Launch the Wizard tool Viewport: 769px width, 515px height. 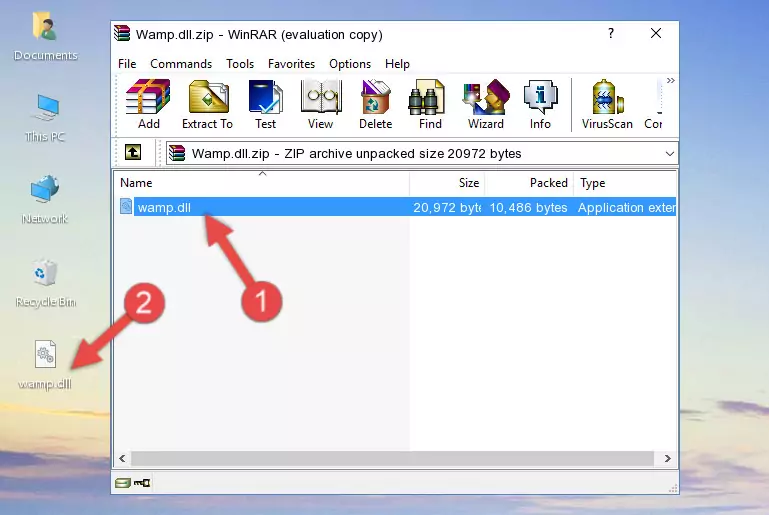[x=486, y=104]
